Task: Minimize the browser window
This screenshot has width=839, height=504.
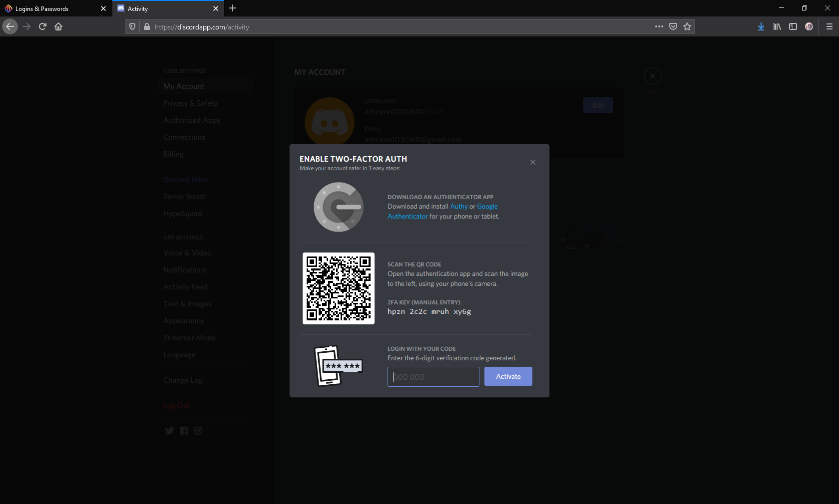Action: pos(782,8)
